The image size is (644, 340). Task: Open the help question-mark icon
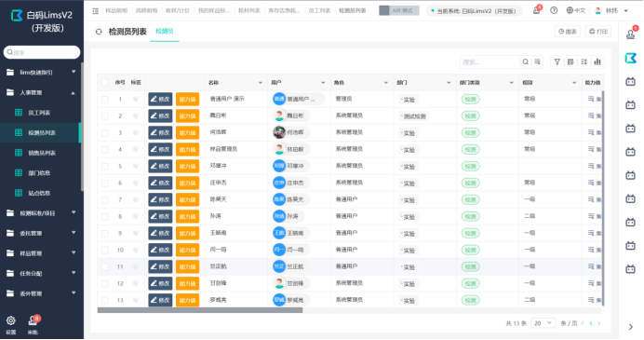pyautogui.click(x=554, y=10)
